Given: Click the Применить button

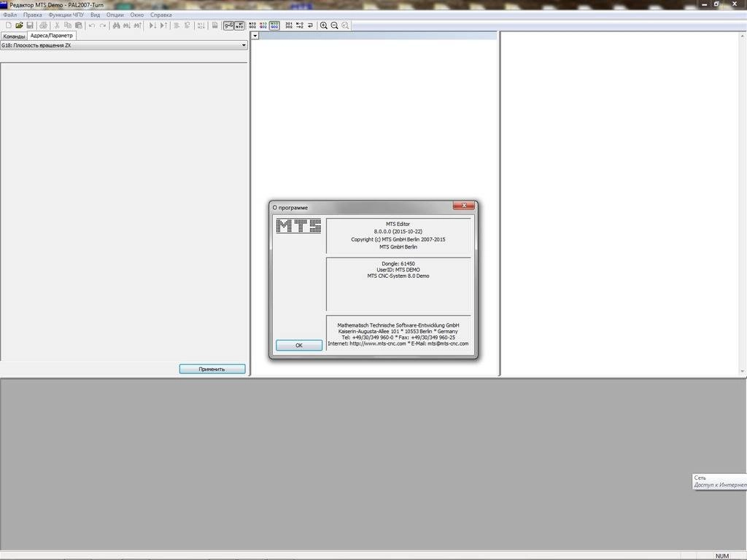Looking at the screenshot, I should click(212, 369).
